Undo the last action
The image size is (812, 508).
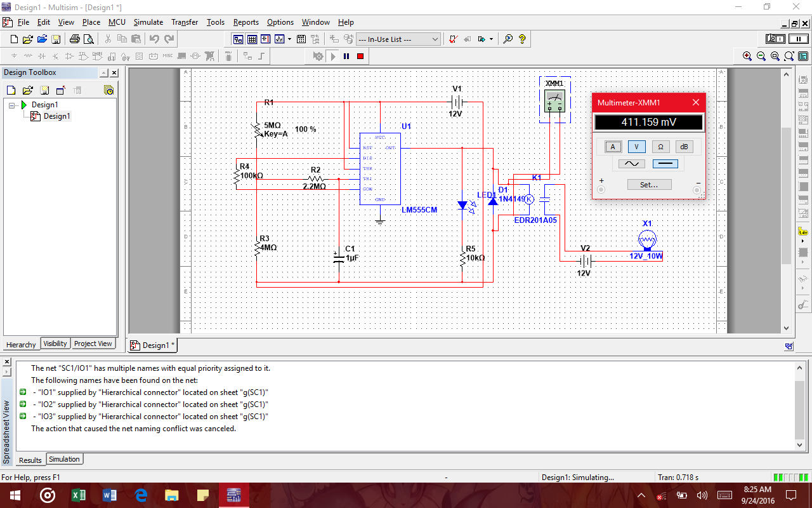[154, 39]
